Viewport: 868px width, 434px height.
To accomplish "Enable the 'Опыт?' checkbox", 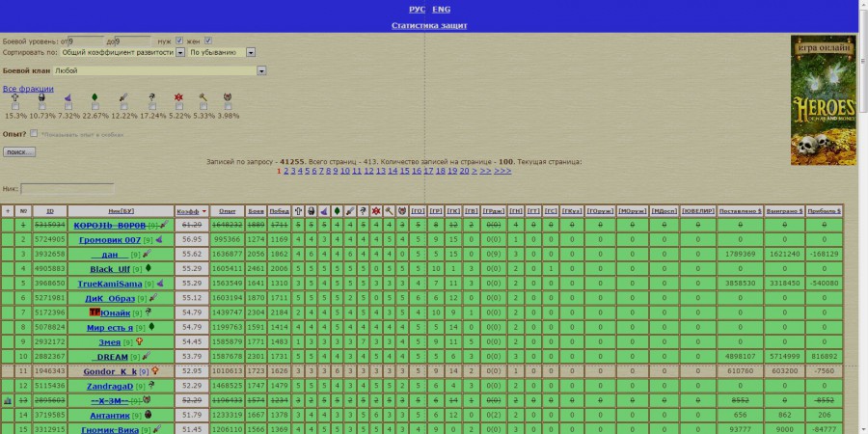I will pos(35,134).
